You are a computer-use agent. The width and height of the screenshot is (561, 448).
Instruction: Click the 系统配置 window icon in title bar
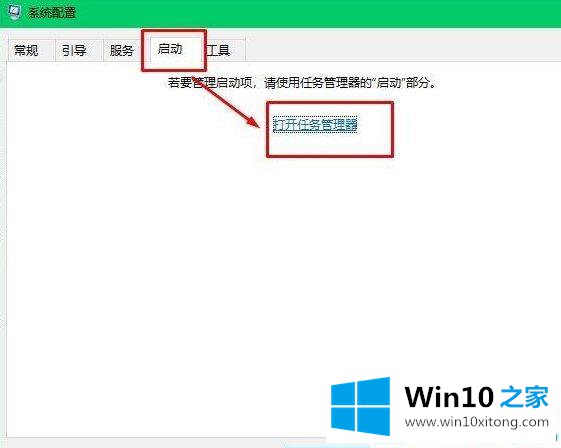14,12
